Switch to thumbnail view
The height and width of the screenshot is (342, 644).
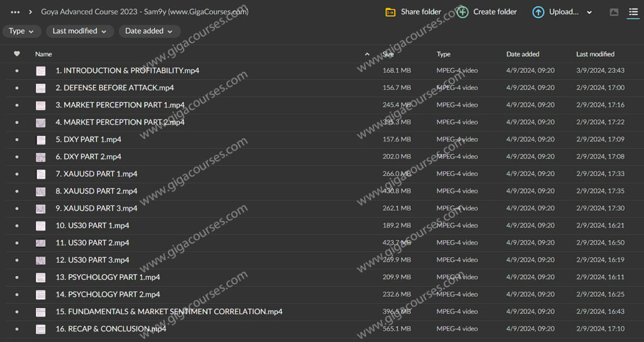614,12
